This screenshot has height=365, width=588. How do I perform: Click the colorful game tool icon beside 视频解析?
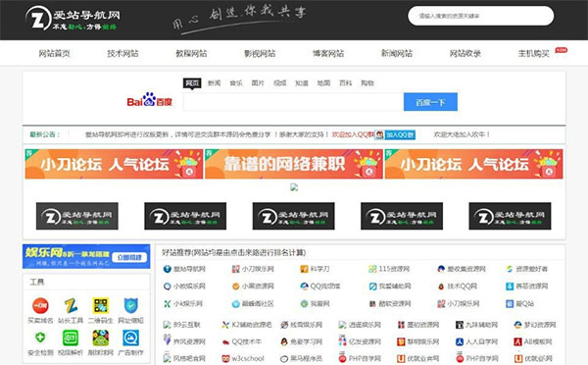[101, 338]
